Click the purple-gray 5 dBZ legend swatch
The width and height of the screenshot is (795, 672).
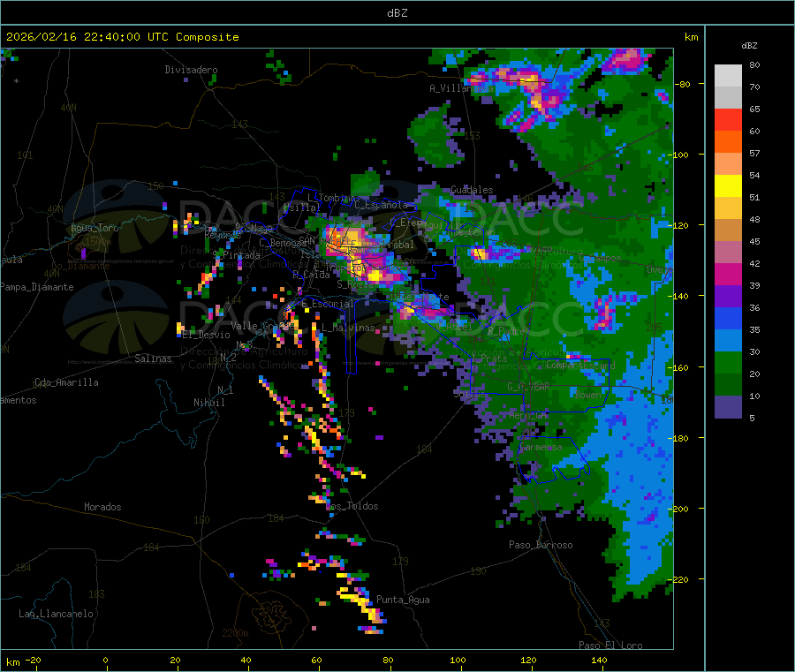[x=728, y=407]
